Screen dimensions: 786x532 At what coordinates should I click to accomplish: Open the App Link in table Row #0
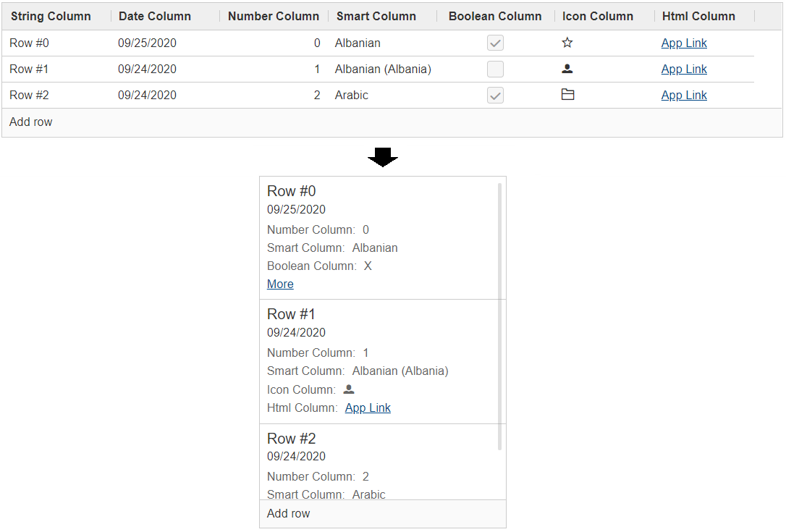tap(684, 43)
